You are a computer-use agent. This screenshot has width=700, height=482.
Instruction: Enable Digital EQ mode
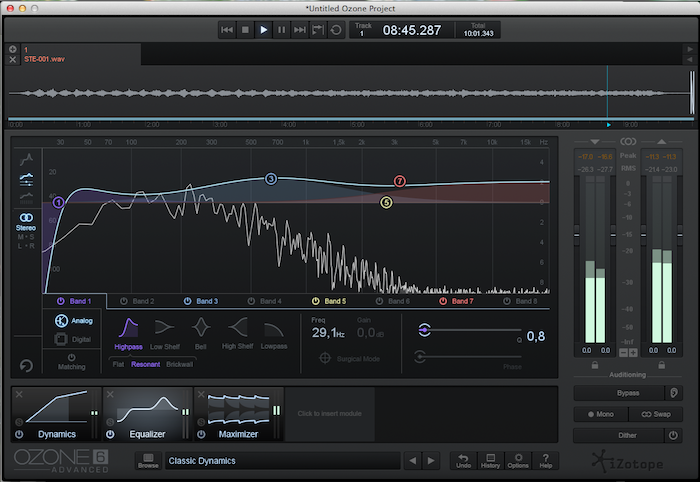[x=62, y=339]
